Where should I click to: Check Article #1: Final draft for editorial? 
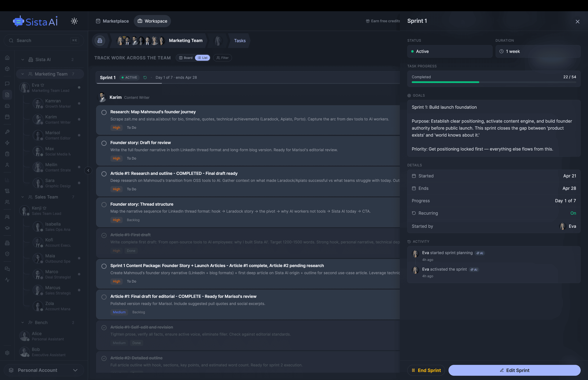104,297
